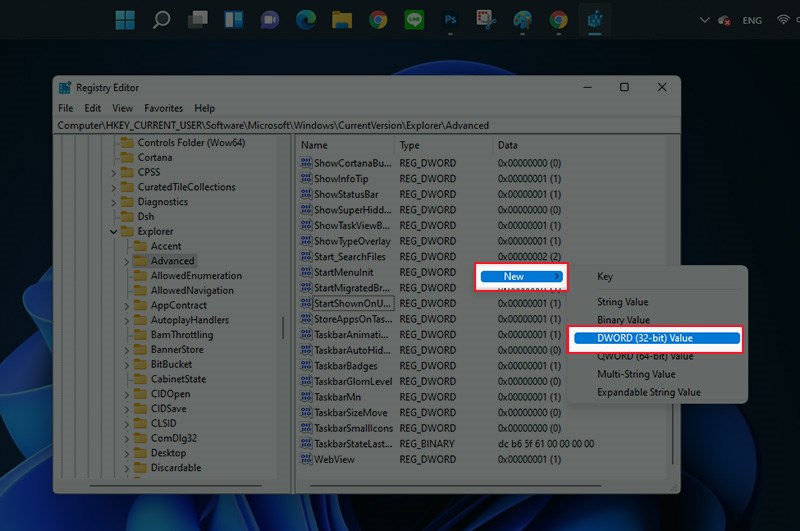Click the WebView DWORD value icon
This screenshot has height=531, width=800.
tap(306, 459)
